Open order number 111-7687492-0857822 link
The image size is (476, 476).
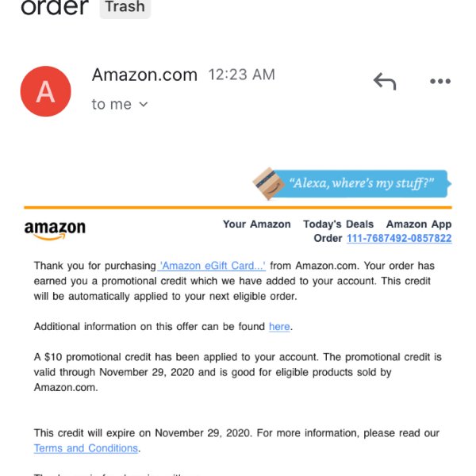point(399,238)
